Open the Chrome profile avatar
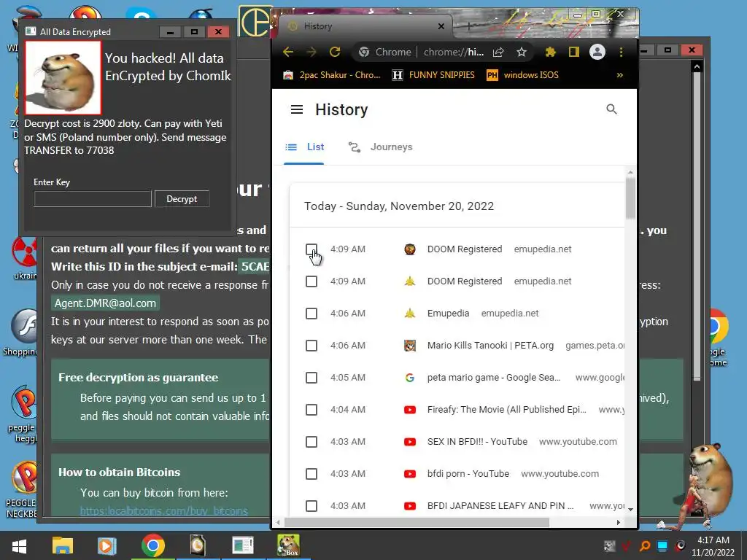This screenshot has height=560, width=747. point(597,52)
